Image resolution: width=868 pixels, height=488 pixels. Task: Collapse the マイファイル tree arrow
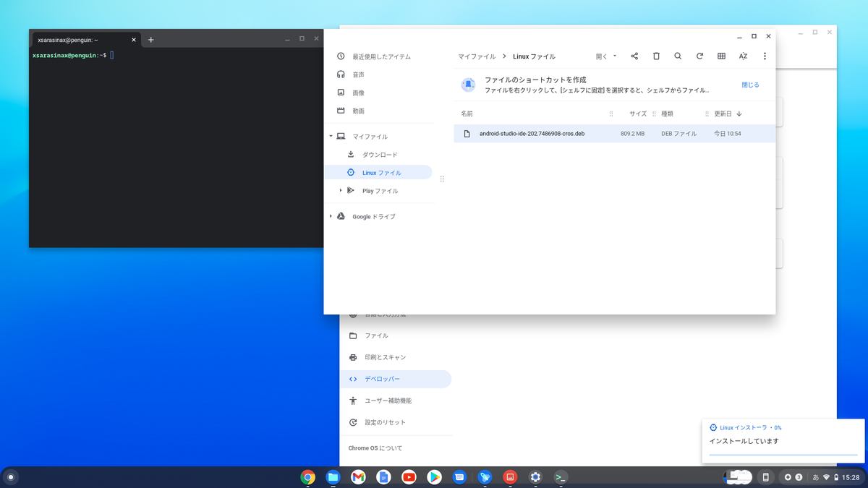tap(331, 136)
